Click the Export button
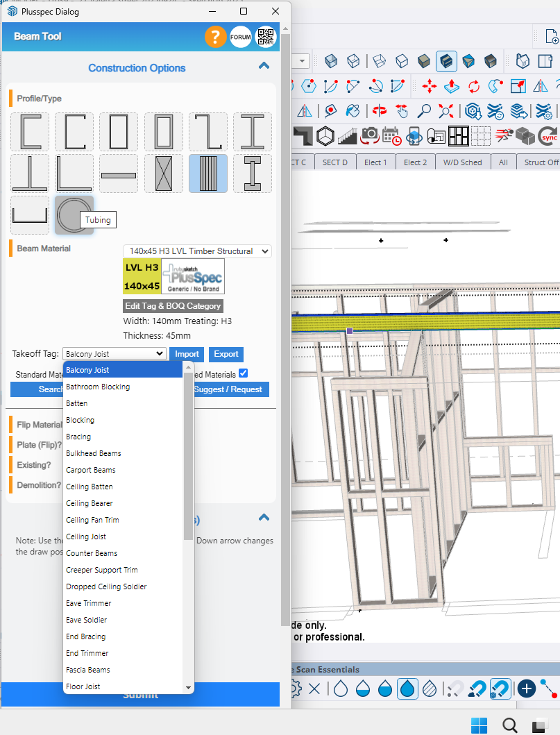Screen dimensions: 560x735 pos(226,354)
